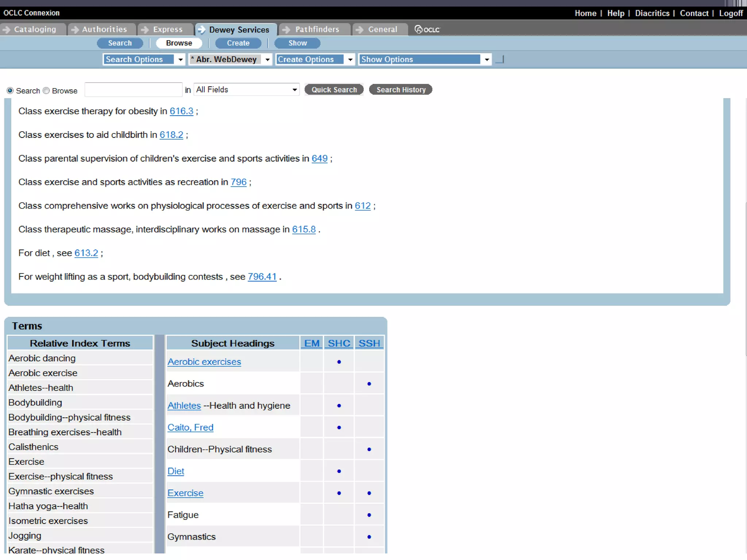Open the All Fields dropdown
The width and height of the screenshot is (747, 560).
[294, 90]
